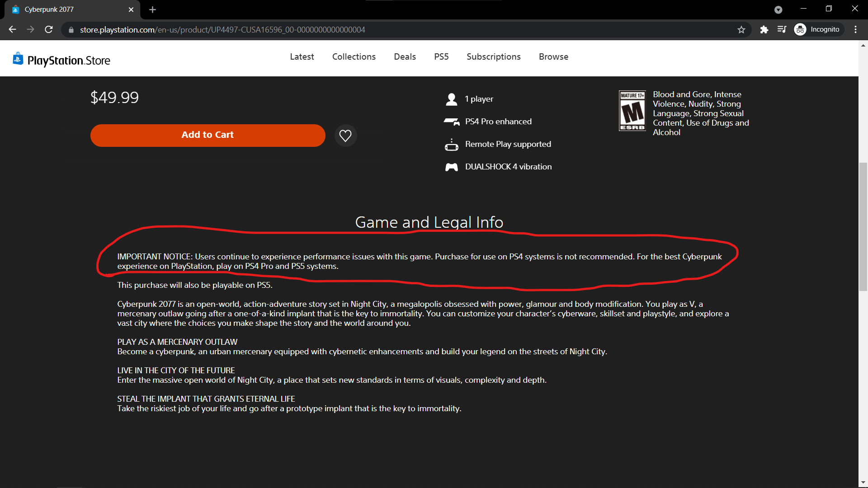Click the 'Remote Play supported' label
Viewport: 868px width, 488px height.
(508, 144)
